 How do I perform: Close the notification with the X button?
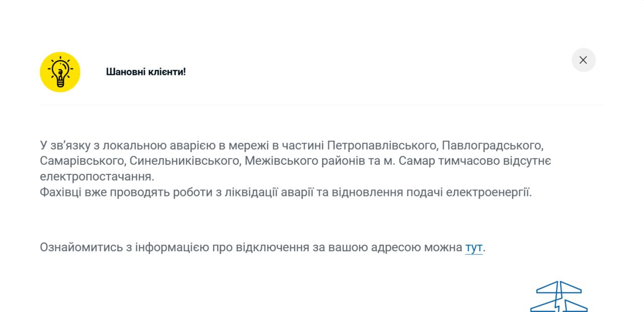tap(583, 60)
